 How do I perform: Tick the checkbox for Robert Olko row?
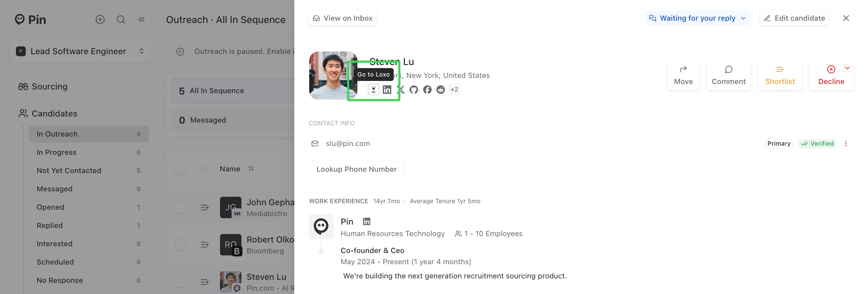181,245
